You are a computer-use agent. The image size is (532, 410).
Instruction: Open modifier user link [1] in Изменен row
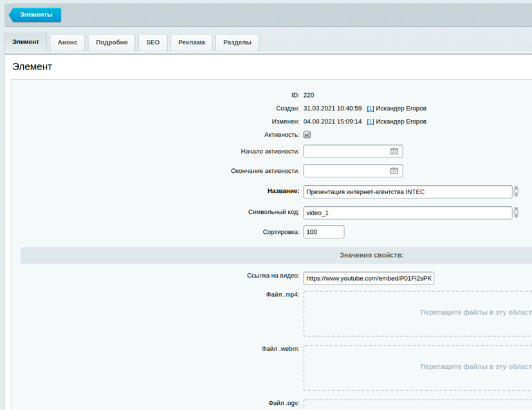pyautogui.click(x=370, y=121)
